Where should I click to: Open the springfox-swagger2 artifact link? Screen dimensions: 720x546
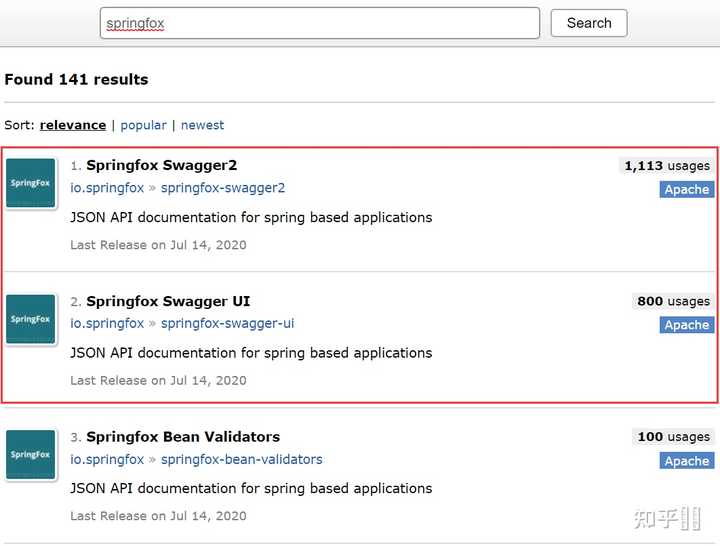223,188
